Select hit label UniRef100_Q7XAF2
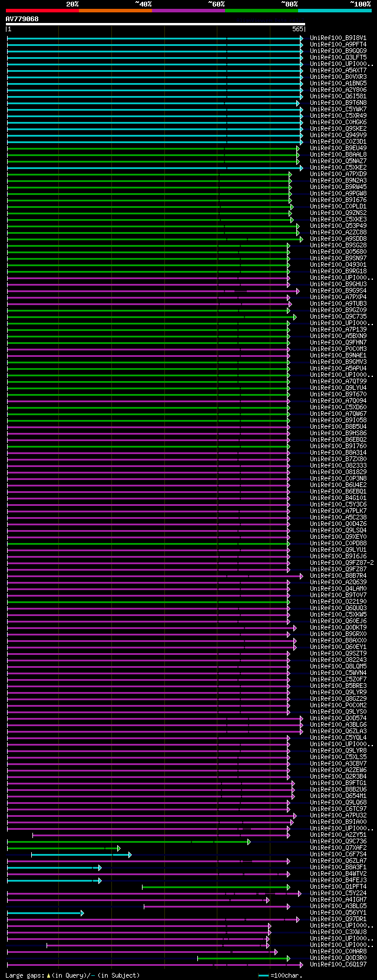Viewport: 377px width, 980px height. click(338, 848)
